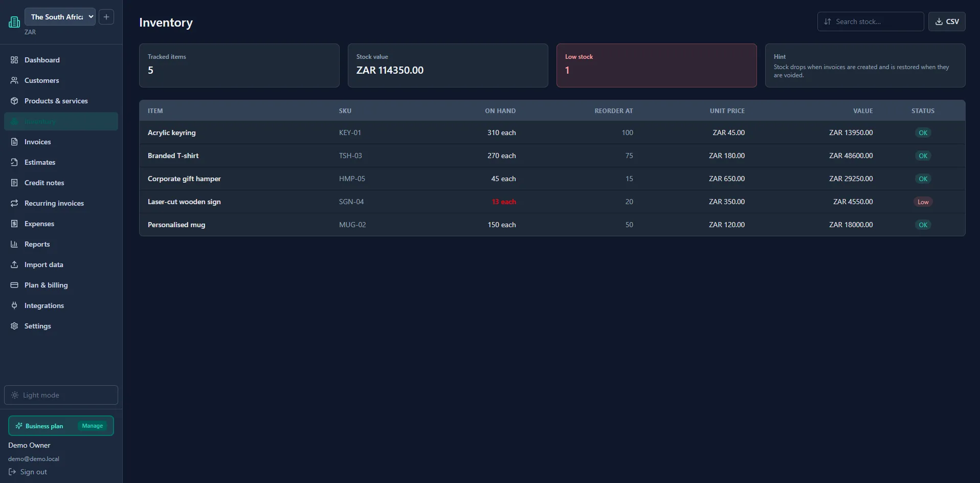Click the Import data upload icon
The image size is (980, 483).
[14, 265]
